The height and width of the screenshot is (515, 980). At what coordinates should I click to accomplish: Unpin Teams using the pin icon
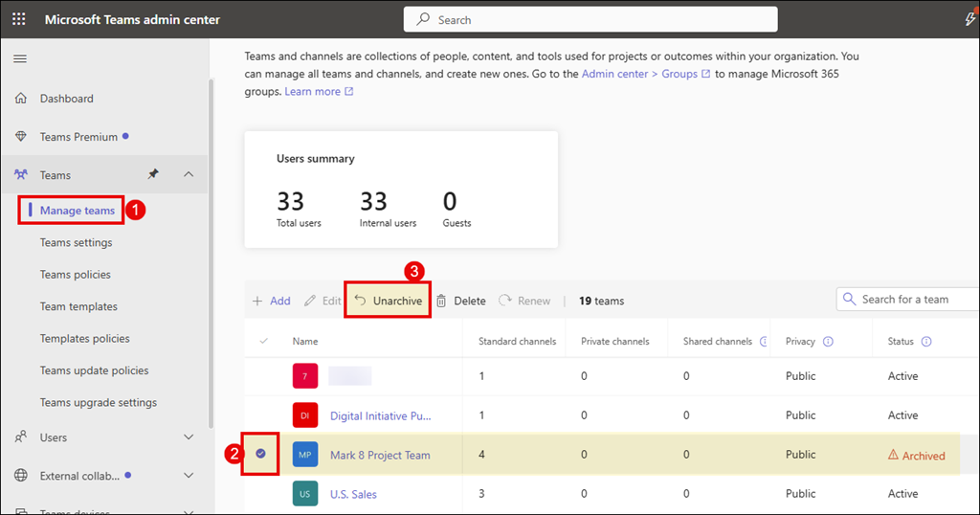pyautogui.click(x=152, y=174)
